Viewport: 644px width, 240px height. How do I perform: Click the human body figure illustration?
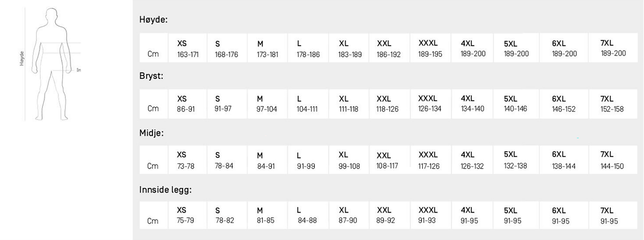52,64
